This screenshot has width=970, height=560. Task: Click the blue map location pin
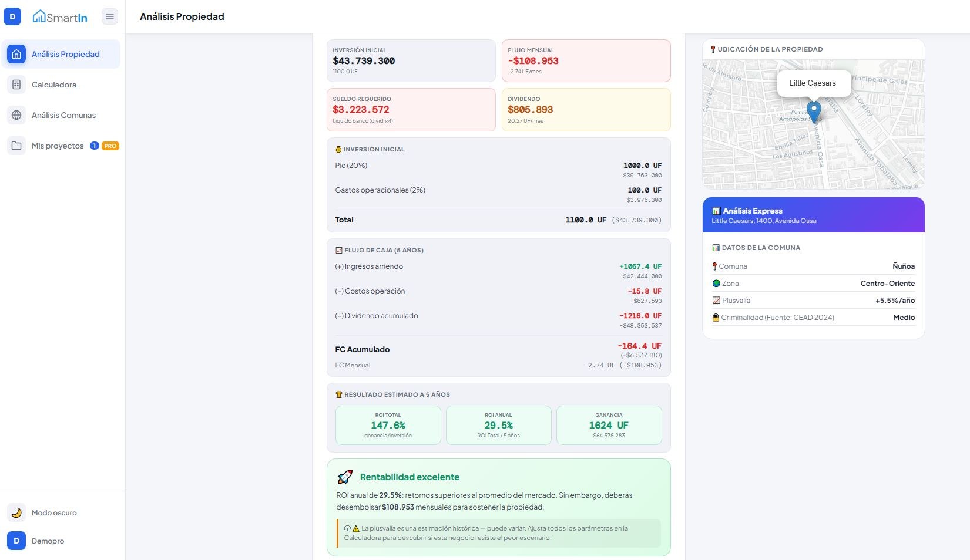814,112
